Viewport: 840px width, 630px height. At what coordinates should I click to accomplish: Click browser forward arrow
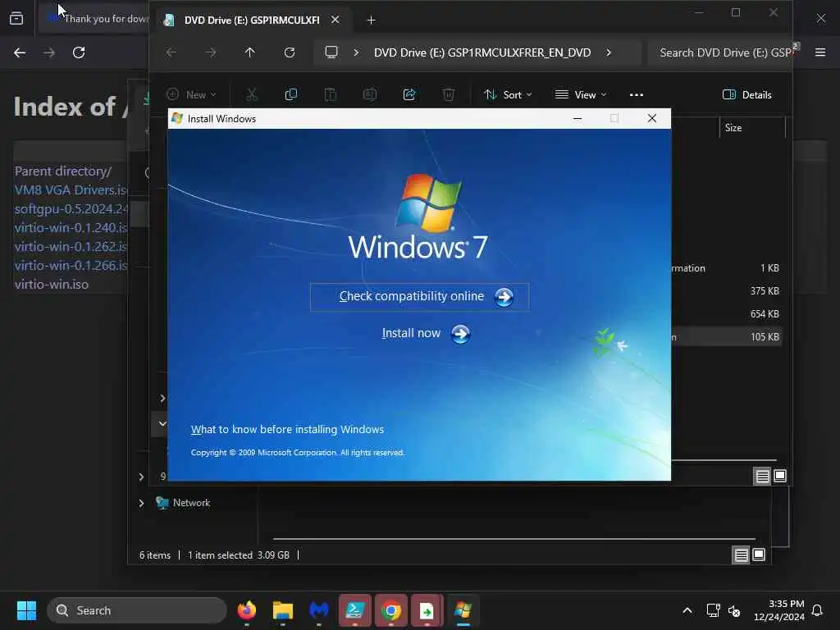pyautogui.click(x=49, y=52)
